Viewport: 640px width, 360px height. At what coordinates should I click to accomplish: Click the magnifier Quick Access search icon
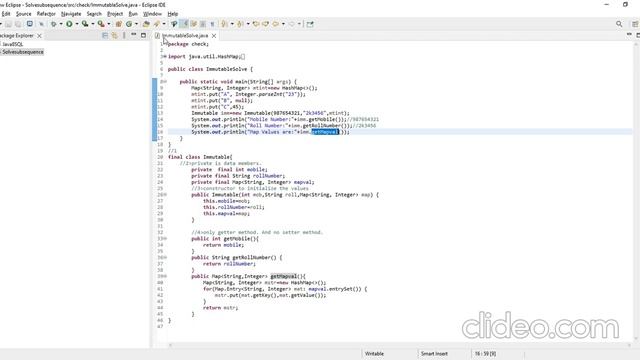[x=619, y=24]
